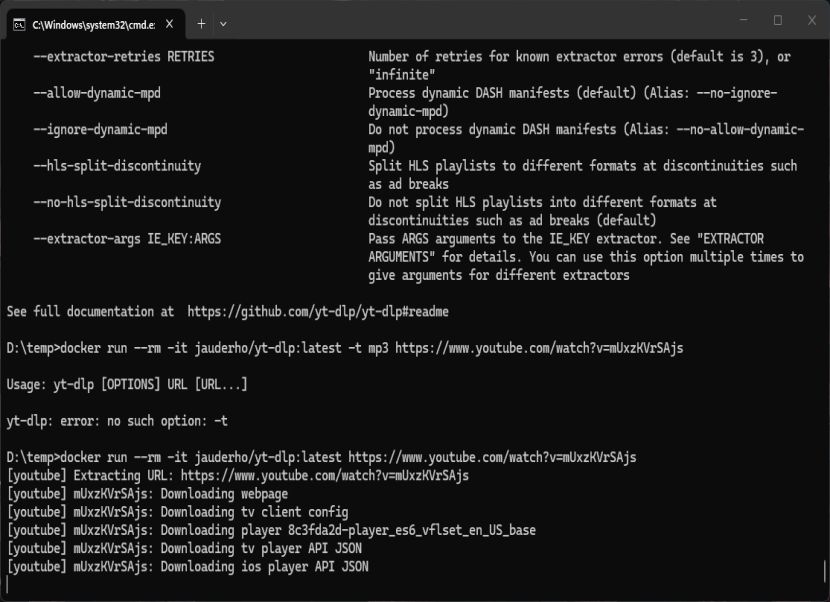Open the yt-dlp GitHub readme URL
Viewport: 830px width, 602px height.
click(x=318, y=311)
